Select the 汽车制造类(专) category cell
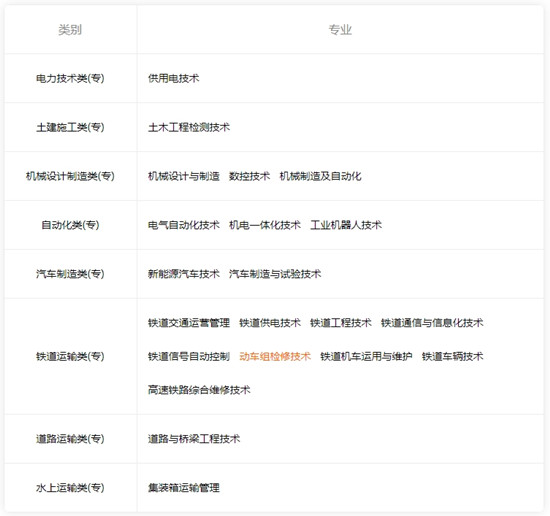Viewport: 550px width, 516px height. click(70, 274)
